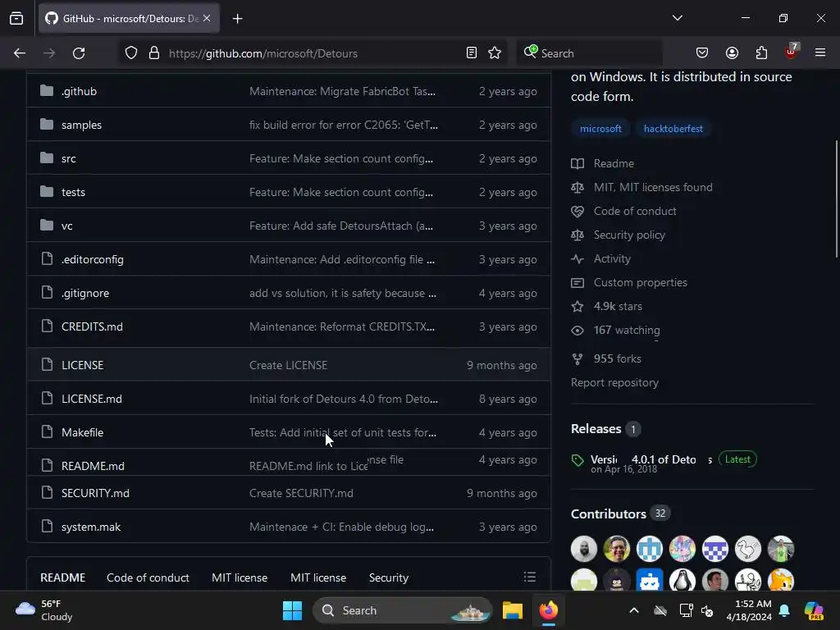Open the Makefile
Viewport: 840px width, 630px height.
pos(83,432)
